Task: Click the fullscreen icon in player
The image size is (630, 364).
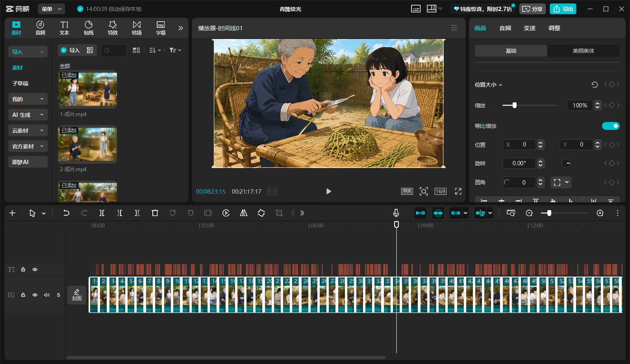Action: click(458, 191)
